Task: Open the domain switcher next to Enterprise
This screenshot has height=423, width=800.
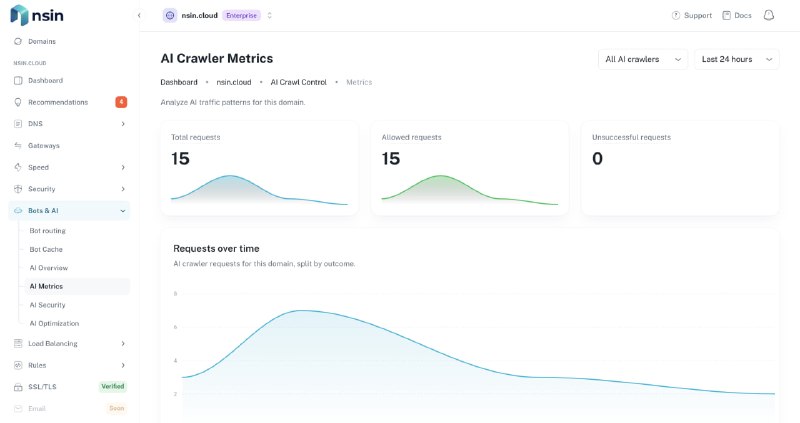Action: pyautogui.click(x=269, y=15)
